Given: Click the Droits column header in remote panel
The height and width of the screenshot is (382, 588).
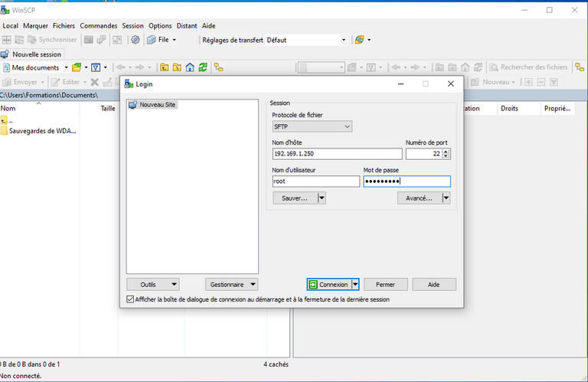Looking at the screenshot, I should (519, 109).
